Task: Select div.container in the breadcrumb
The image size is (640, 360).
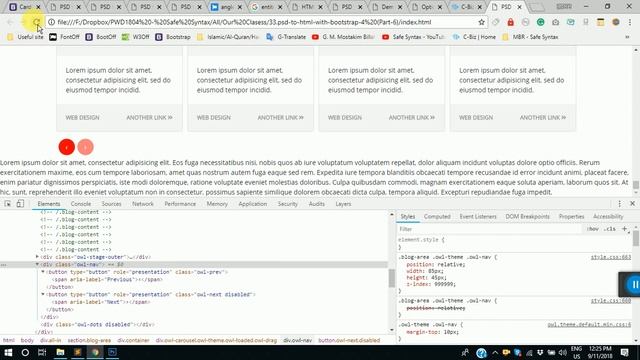Action: point(133,340)
